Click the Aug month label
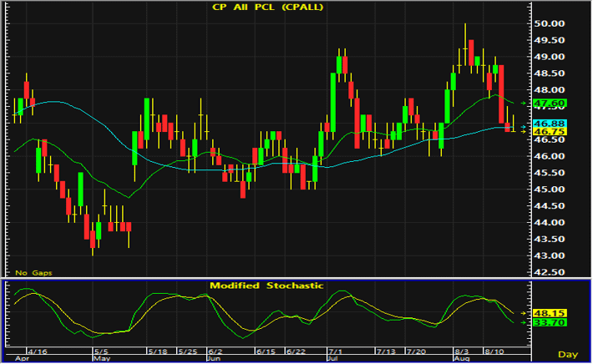Image resolution: width=593 pixels, height=364 pixels. (x=462, y=358)
